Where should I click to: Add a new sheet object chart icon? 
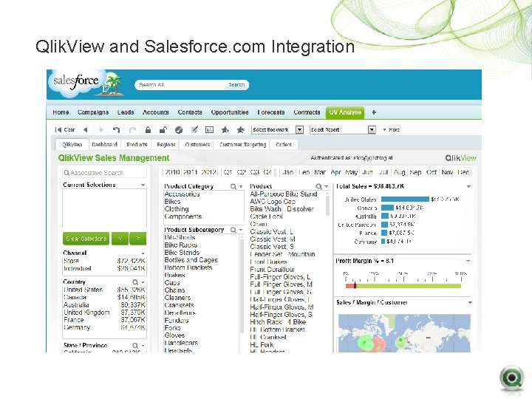(x=210, y=129)
